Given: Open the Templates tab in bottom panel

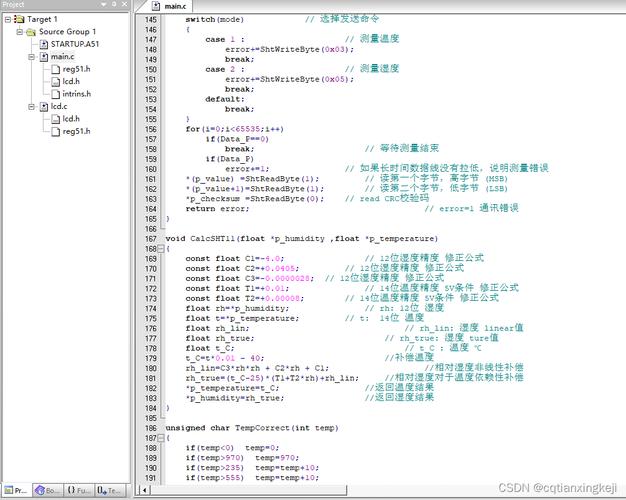Looking at the screenshot, I should (111, 490).
